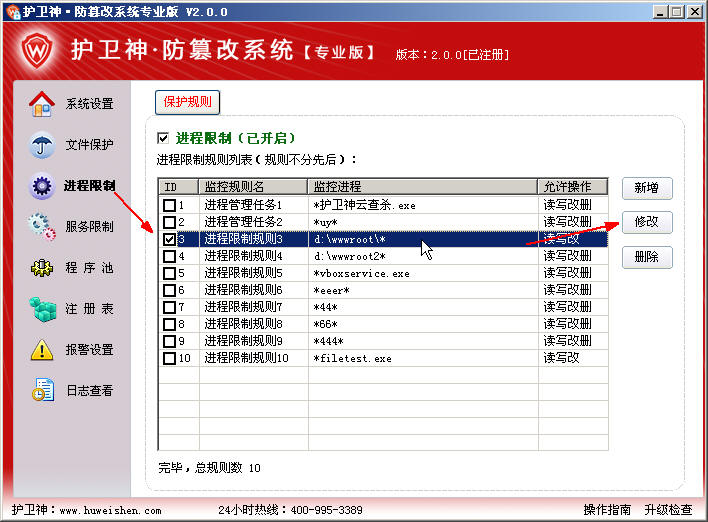Select the row 进程限制规则10
This screenshot has height=522, width=708.
tap(383, 359)
